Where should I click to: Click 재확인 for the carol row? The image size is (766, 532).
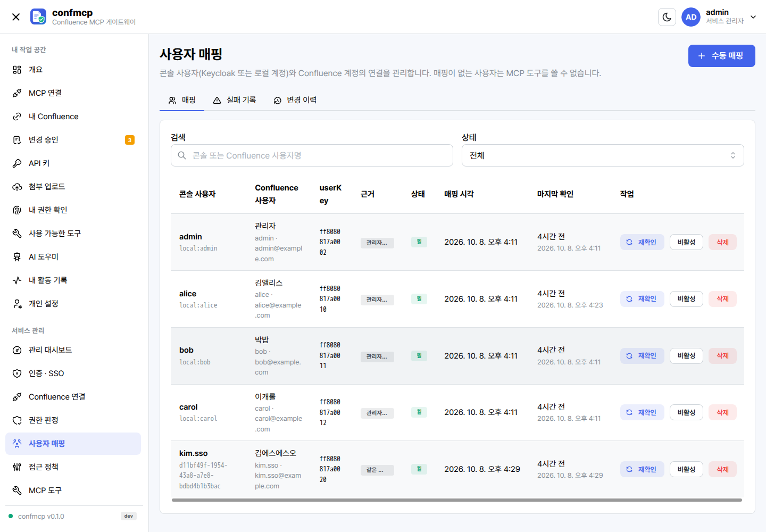[x=642, y=412]
